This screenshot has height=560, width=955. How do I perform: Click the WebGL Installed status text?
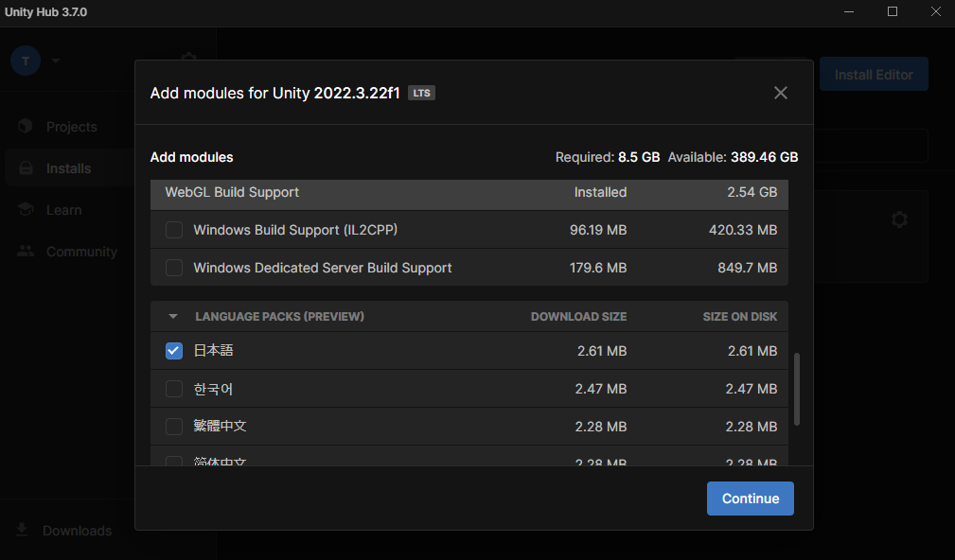point(600,192)
